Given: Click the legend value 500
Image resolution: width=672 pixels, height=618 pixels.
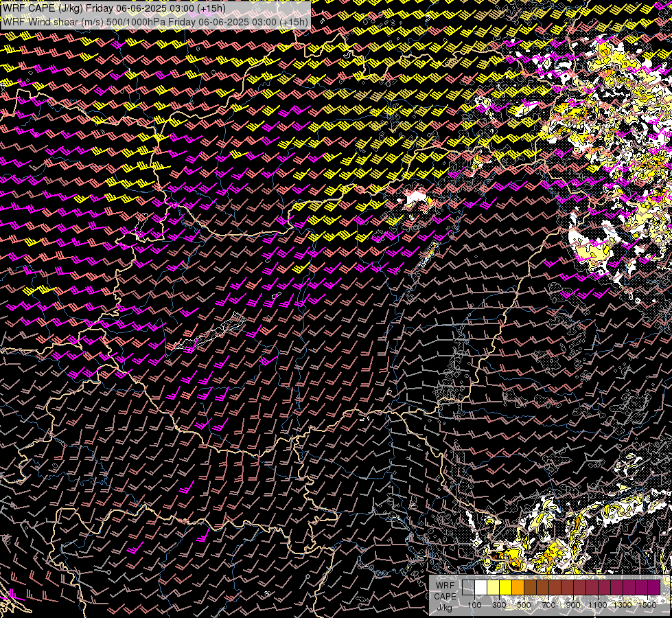Looking at the screenshot, I should [524, 605].
